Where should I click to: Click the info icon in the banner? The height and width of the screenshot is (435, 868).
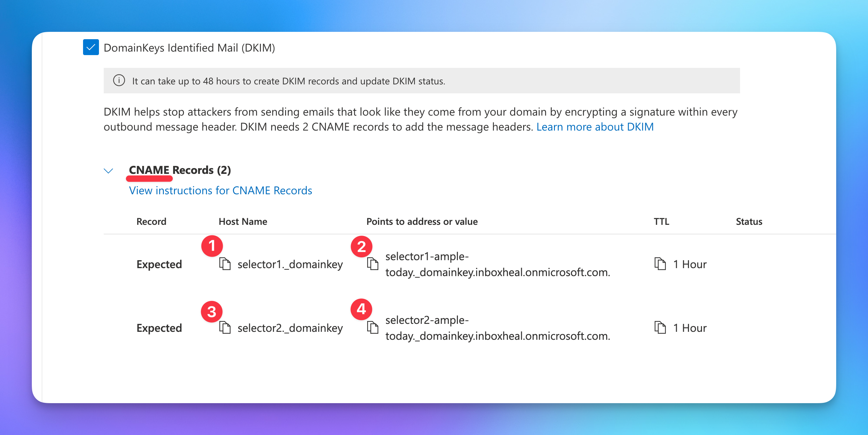pos(119,81)
